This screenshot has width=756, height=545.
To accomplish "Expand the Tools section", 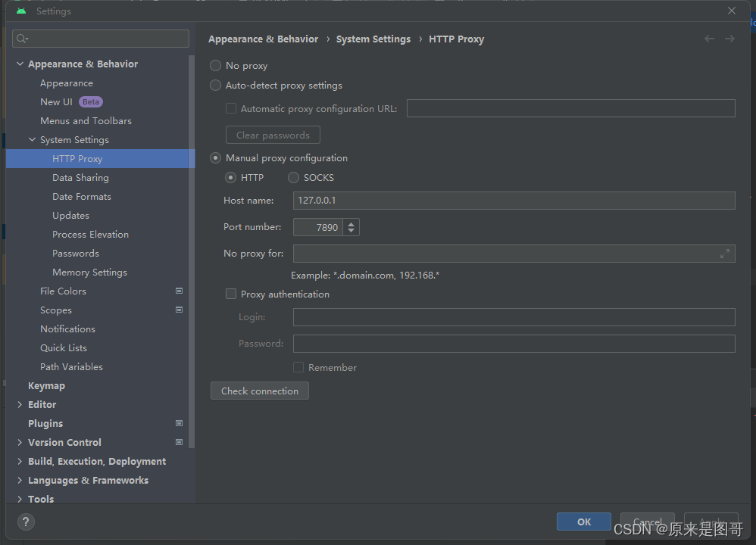I will (20, 499).
